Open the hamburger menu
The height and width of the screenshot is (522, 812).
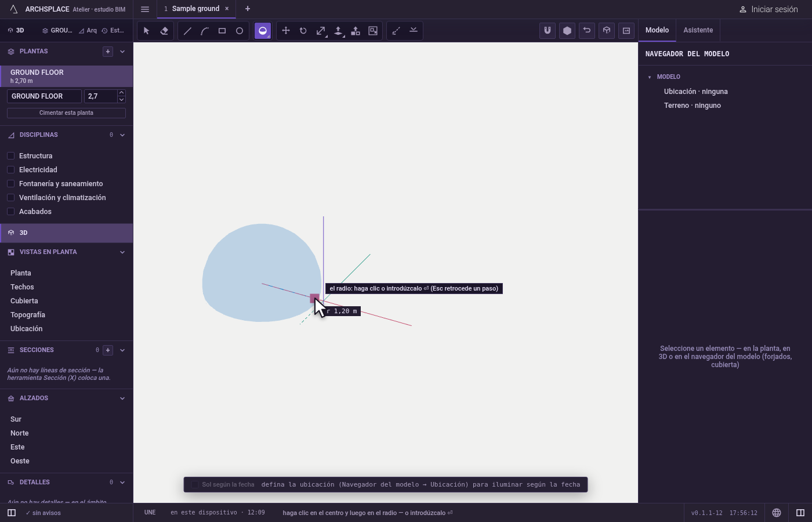pyautogui.click(x=145, y=9)
